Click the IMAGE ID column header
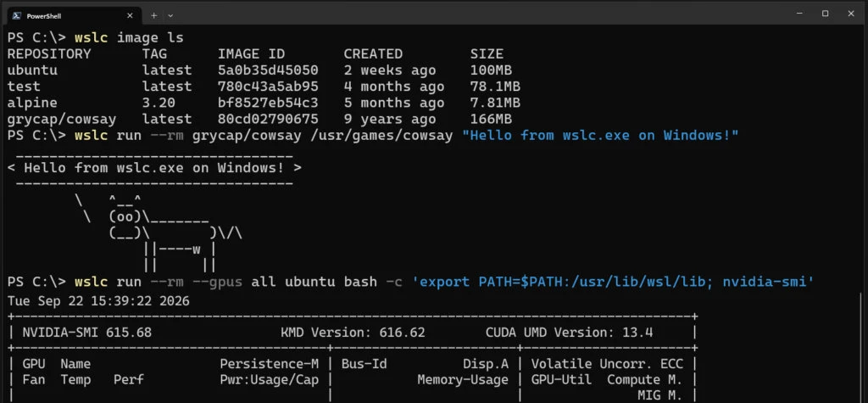868x403 pixels. [251, 54]
